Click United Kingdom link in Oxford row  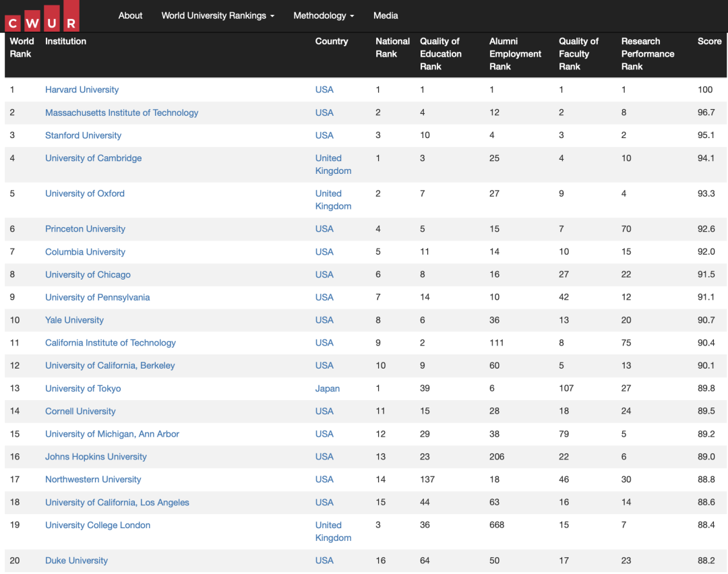click(x=333, y=199)
